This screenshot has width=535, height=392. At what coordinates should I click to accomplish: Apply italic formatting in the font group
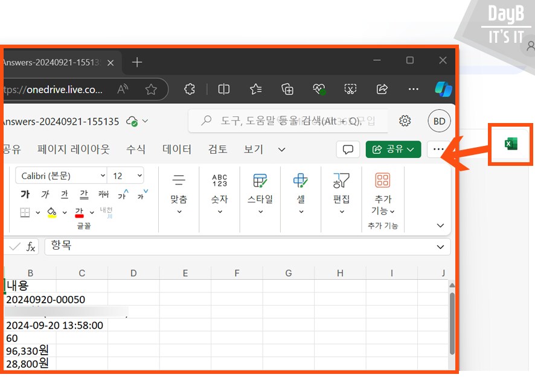coord(45,194)
